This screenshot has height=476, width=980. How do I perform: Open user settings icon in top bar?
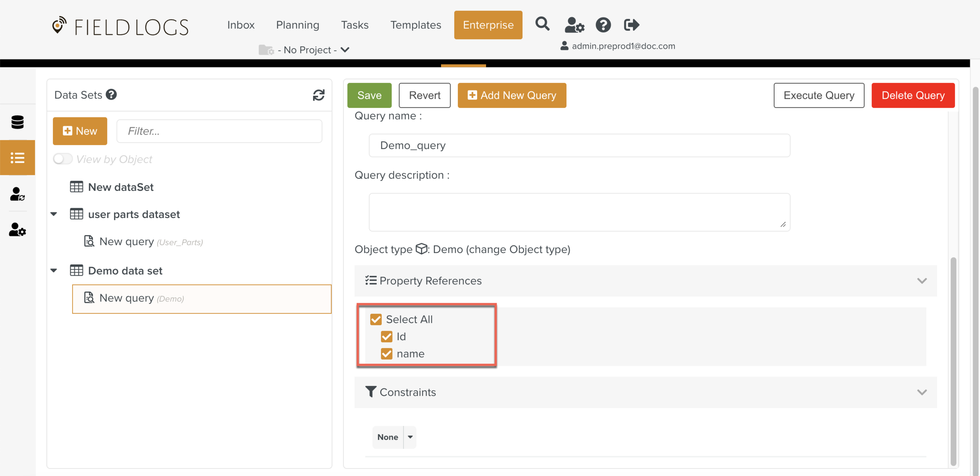[574, 25]
